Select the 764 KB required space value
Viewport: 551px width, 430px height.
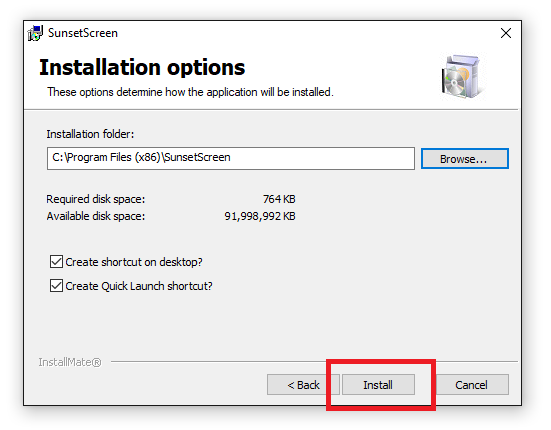pos(279,199)
